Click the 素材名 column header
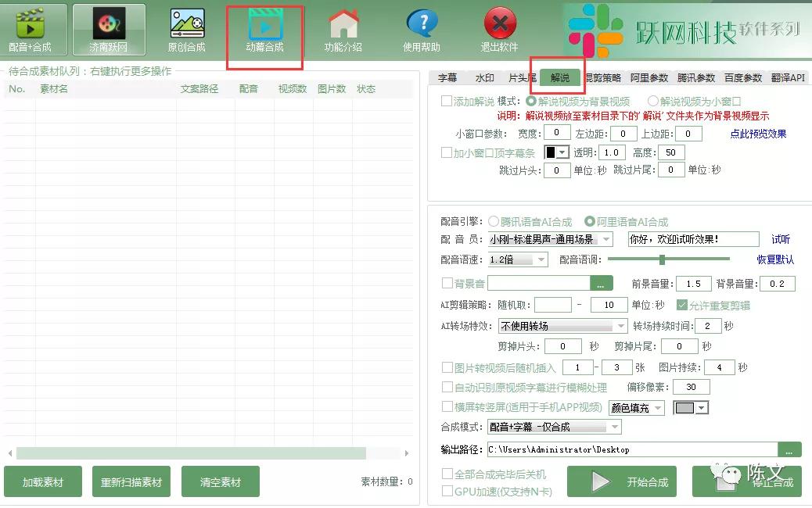 point(54,89)
